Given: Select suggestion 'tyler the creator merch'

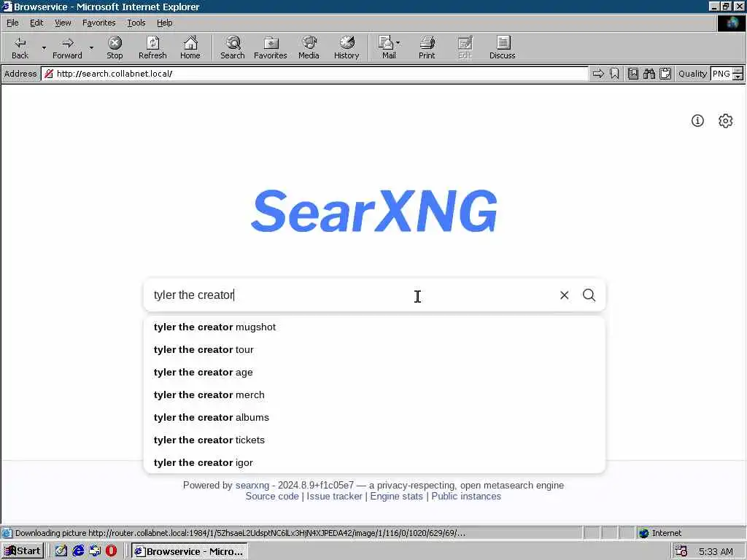Looking at the screenshot, I should point(374,394).
